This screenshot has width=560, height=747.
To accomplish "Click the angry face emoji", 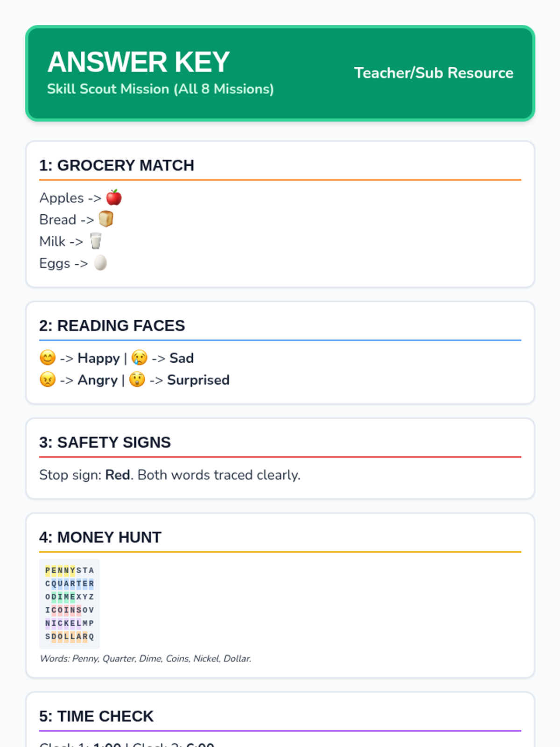I will point(48,380).
